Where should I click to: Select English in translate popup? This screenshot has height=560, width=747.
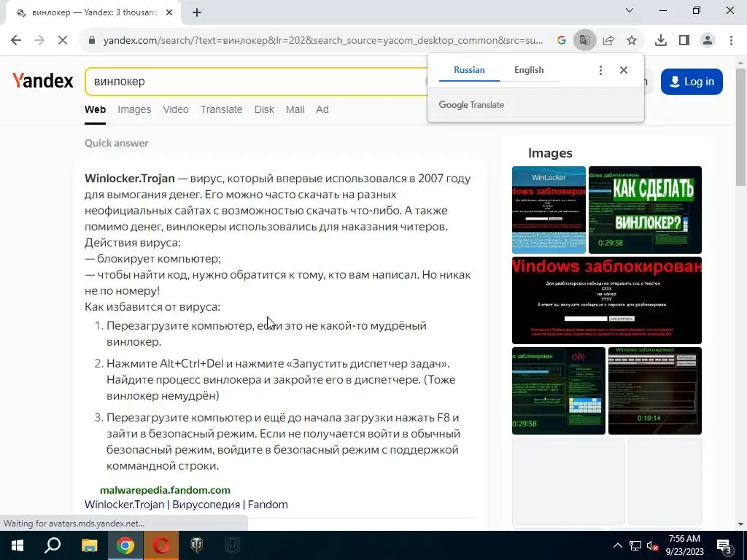tap(529, 70)
